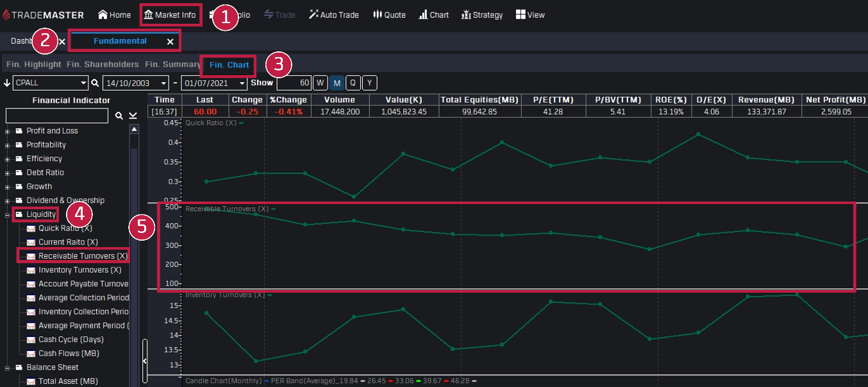Select the Quarterly (Q) period button
Image resolution: width=868 pixels, height=387 pixels.
pos(353,83)
